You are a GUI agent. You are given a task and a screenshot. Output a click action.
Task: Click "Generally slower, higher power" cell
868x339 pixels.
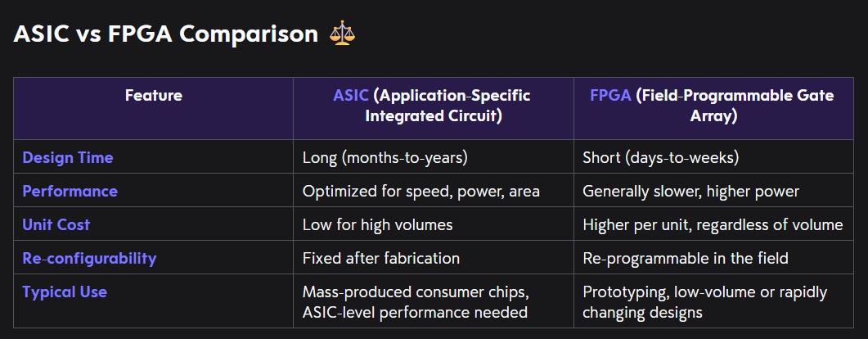click(690, 191)
